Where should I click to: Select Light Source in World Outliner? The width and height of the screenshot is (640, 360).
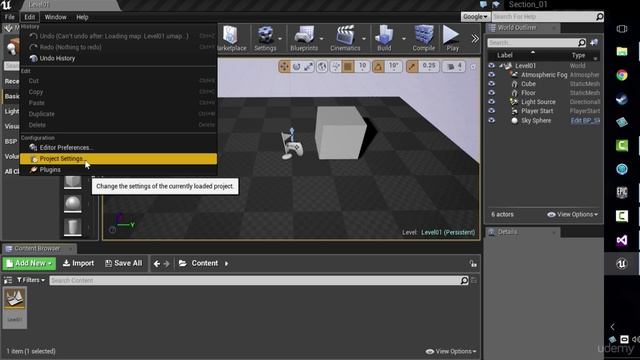pyautogui.click(x=538, y=102)
